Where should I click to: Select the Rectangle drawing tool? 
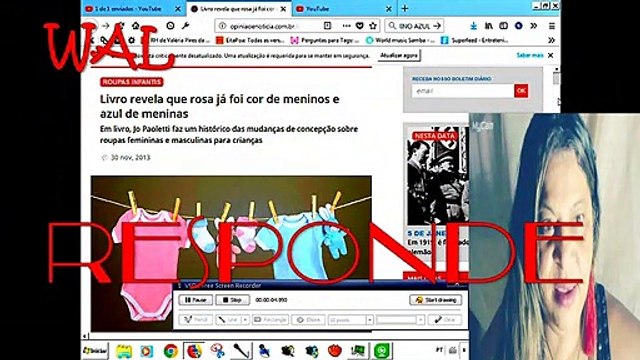pos(270,320)
